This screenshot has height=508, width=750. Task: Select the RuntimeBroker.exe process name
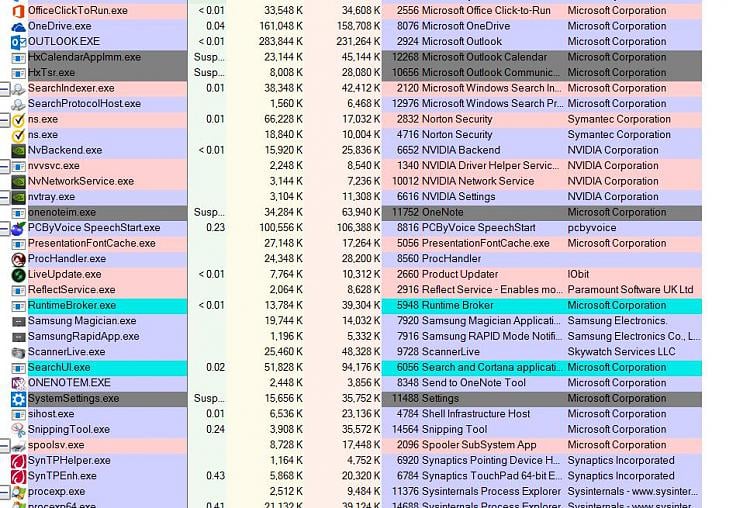[72, 305]
